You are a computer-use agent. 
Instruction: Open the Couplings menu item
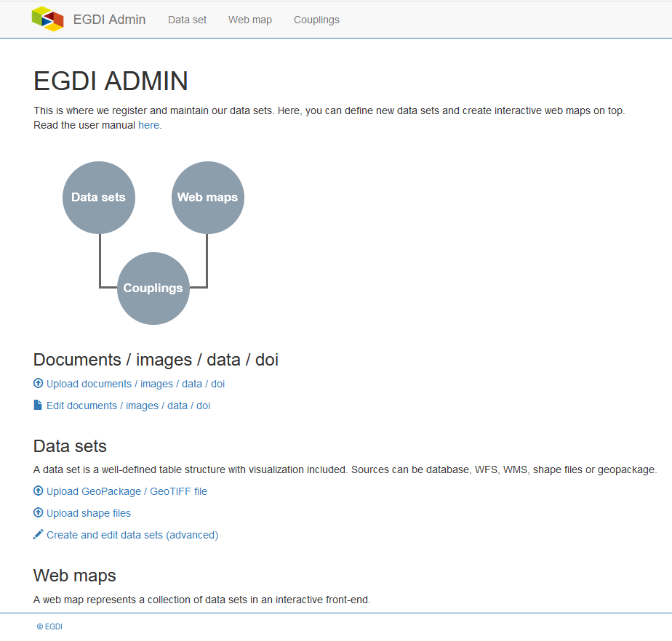[x=316, y=20]
